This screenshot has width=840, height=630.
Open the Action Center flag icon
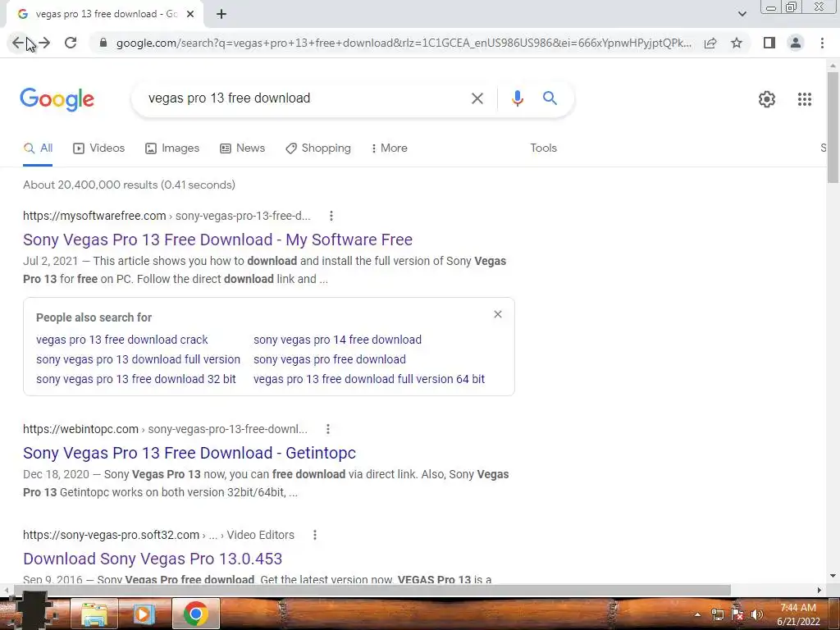[x=737, y=615]
